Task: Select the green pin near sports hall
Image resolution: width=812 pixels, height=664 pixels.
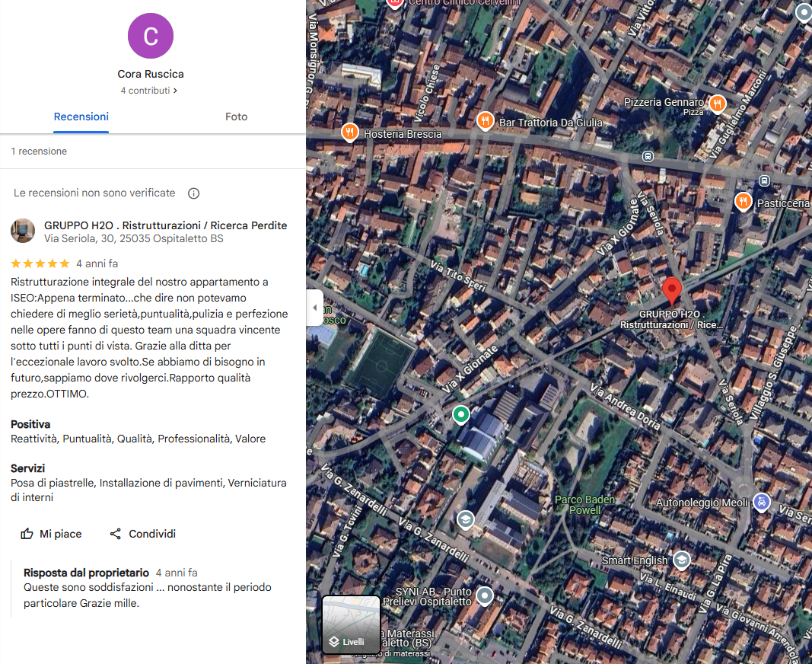Action: [461, 415]
